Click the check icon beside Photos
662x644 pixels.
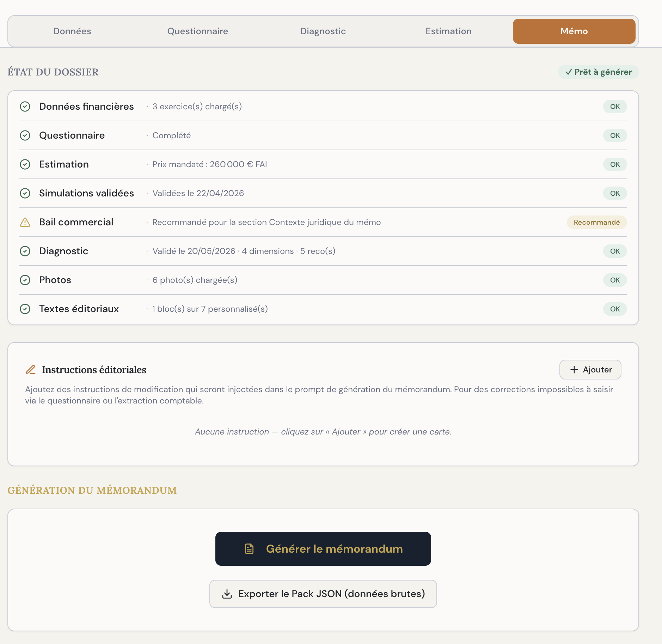(x=25, y=280)
